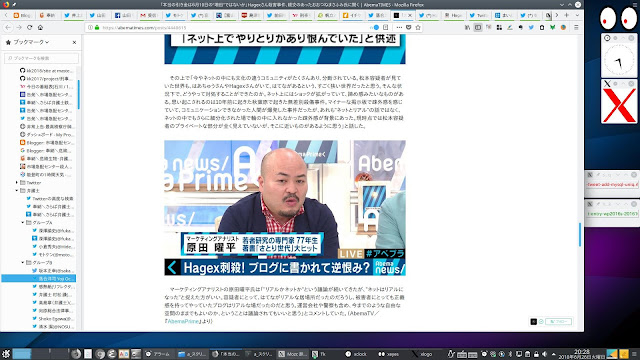
Task: Toggle the sidebar view button in toolbar
Action: (478, 27)
